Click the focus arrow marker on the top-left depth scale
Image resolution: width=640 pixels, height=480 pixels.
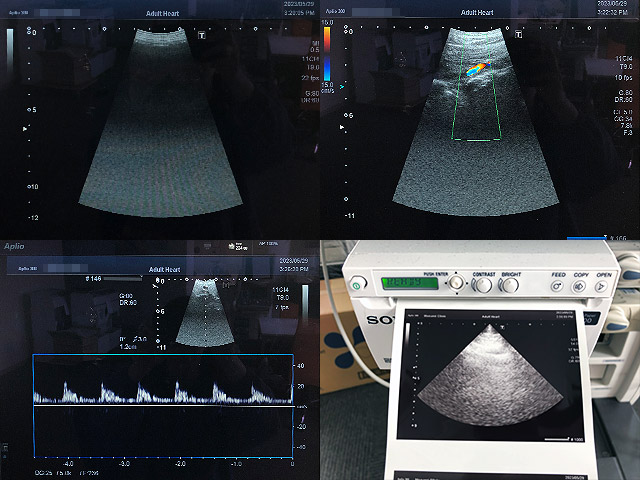25,129
